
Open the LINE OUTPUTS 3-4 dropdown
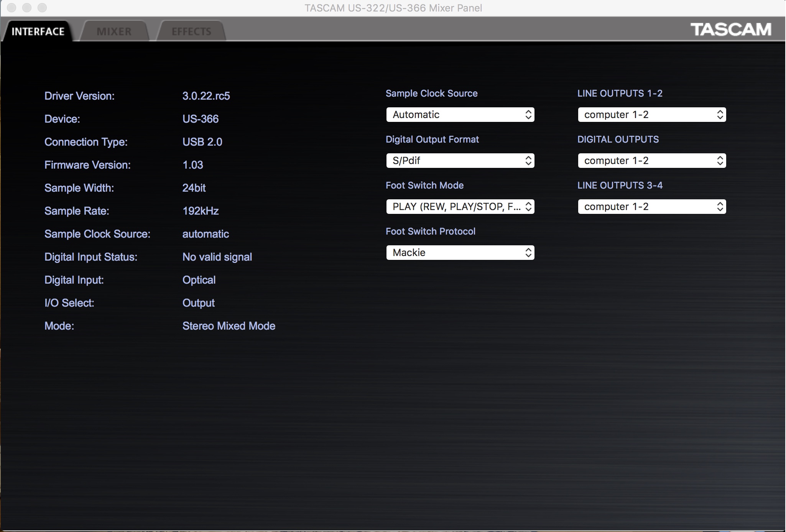pos(651,207)
